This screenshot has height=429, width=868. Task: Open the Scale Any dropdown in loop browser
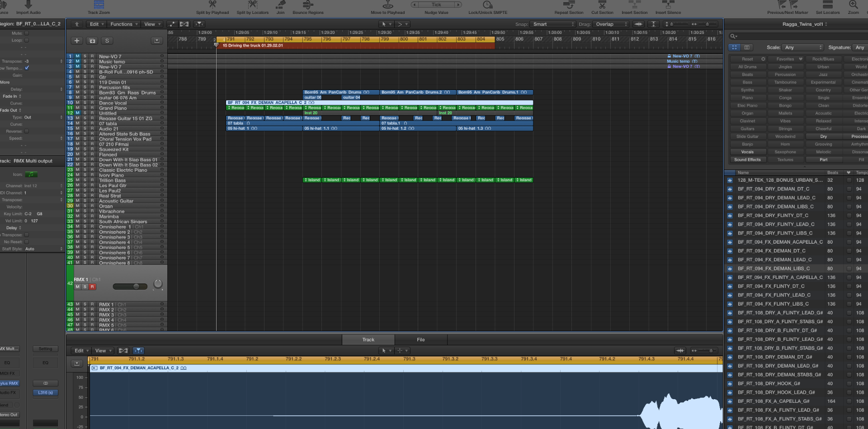(803, 47)
